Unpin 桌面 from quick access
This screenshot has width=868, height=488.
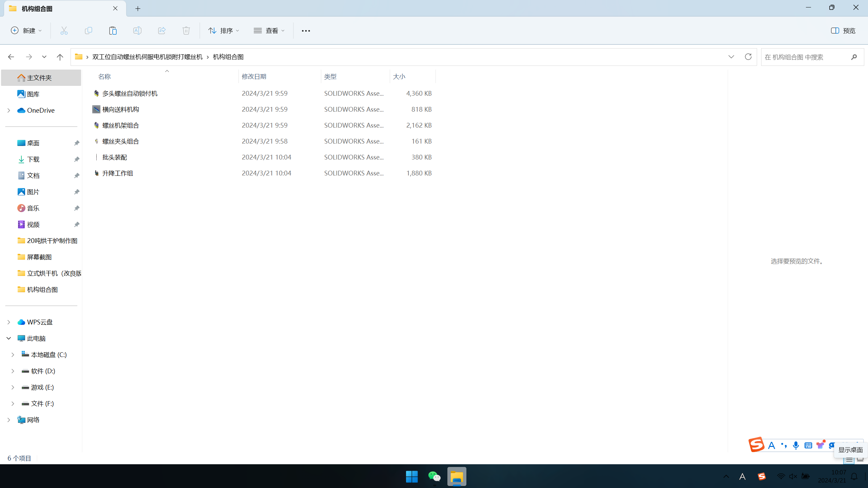[77, 143]
